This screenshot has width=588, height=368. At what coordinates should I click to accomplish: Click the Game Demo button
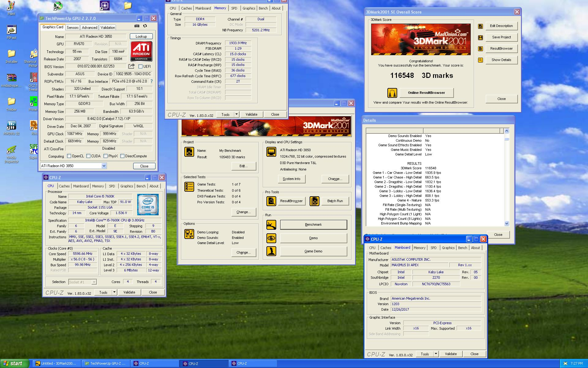tap(314, 251)
